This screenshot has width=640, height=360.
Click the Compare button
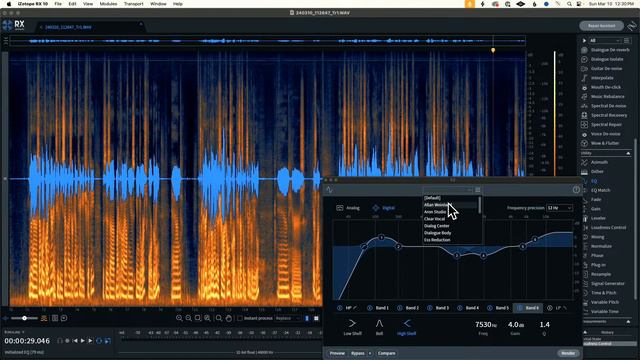pyautogui.click(x=386, y=353)
